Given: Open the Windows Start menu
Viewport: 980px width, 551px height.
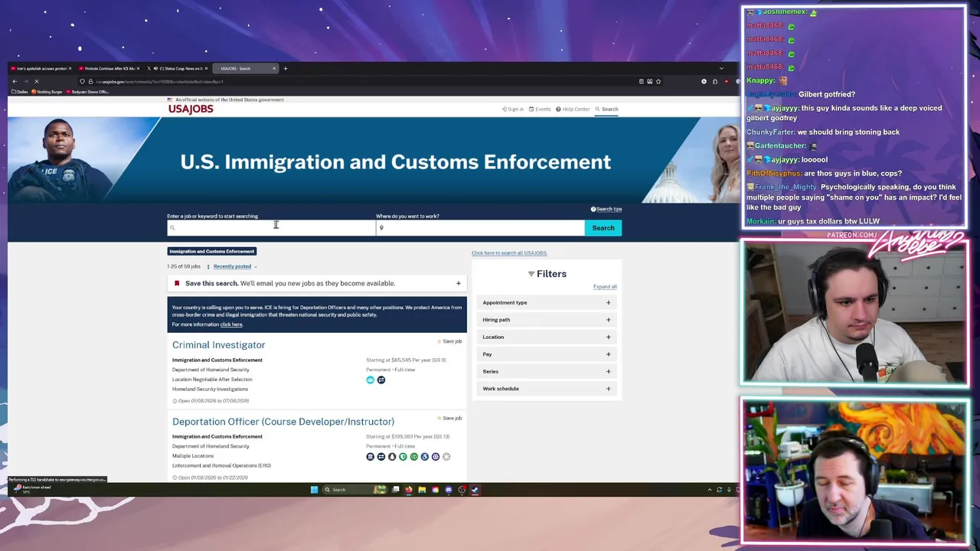Looking at the screenshot, I should (314, 490).
